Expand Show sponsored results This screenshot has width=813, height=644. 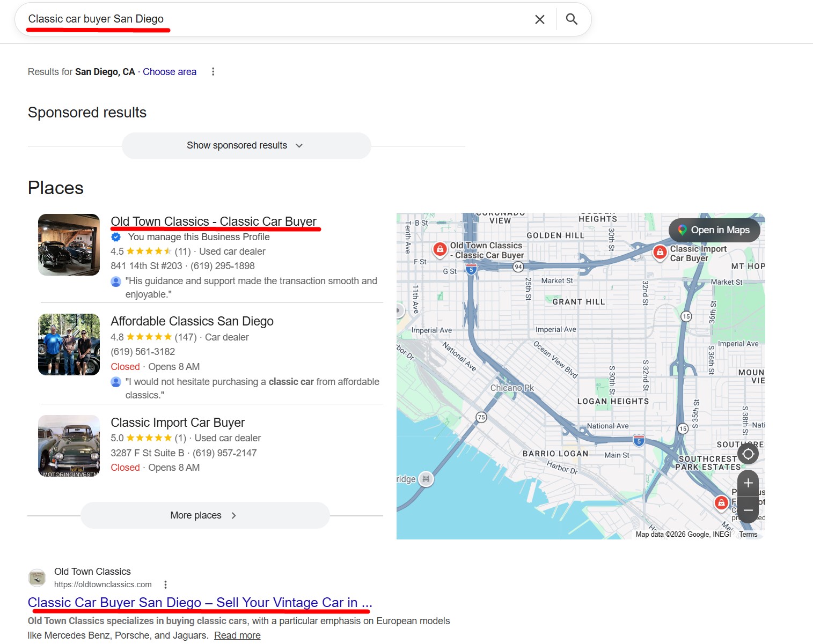(246, 145)
